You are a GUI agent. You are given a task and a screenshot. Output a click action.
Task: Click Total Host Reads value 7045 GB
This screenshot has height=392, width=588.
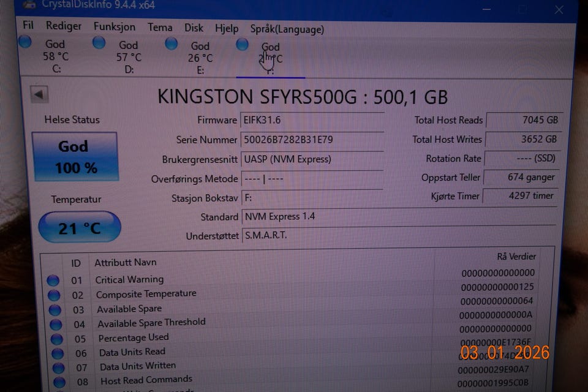[x=524, y=120]
